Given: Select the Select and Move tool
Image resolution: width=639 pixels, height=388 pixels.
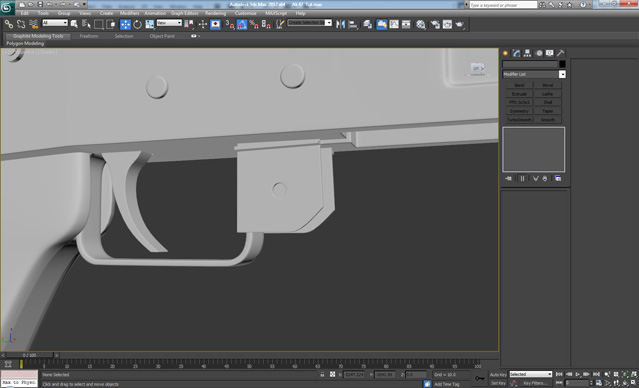Looking at the screenshot, I should click(x=125, y=24).
